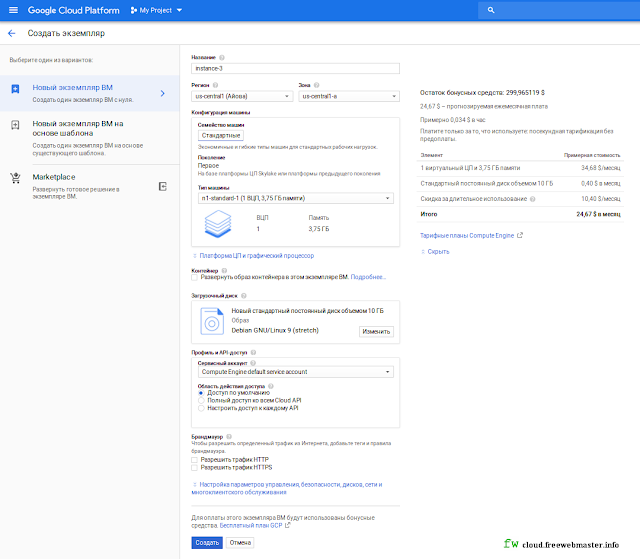Click the instance name input field
The image size is (640, 559).
[x=296, y=69]
